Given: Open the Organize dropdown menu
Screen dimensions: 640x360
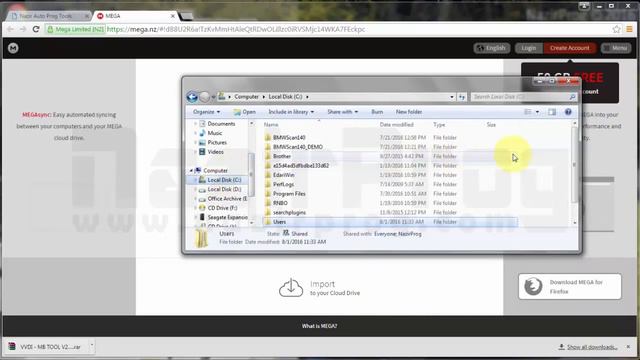Looking at the screenshot, I should [207, 112].
